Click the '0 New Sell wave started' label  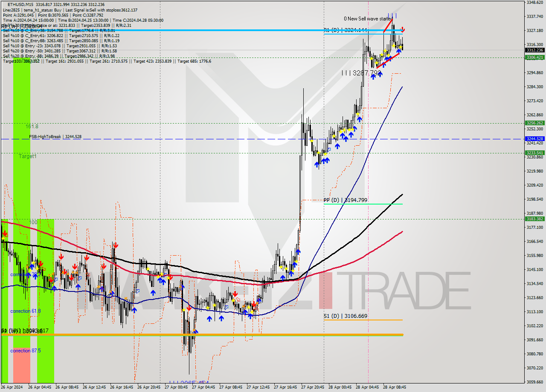pos(368,19)
